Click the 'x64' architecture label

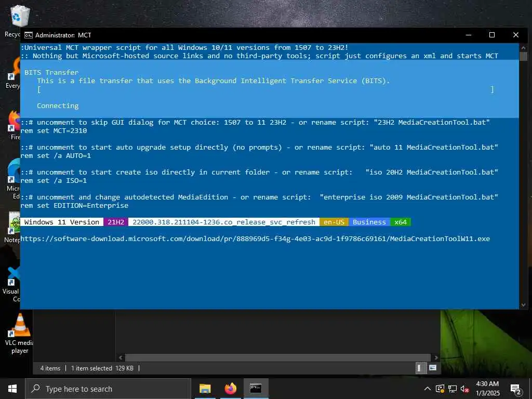[x=401, y=222]
